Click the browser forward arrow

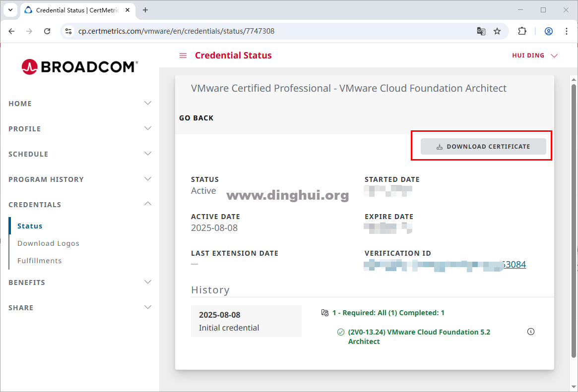(29, 31)
